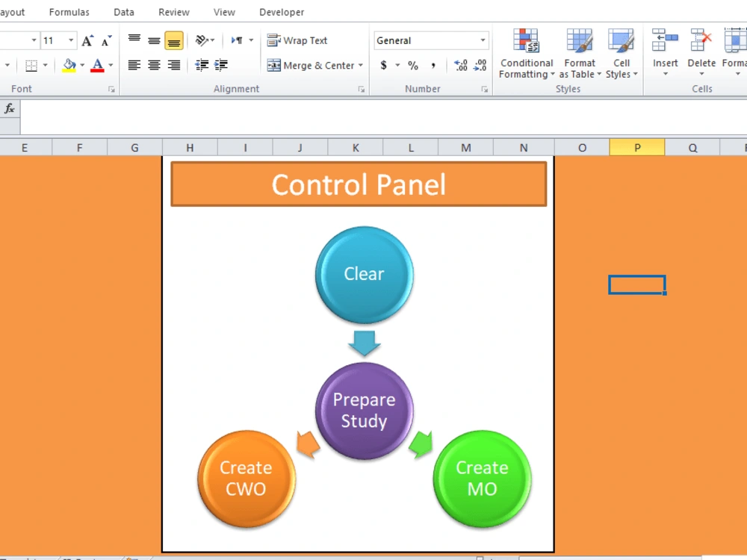Open the accounting format dropdown arrow
This screenshot has width=747, height=560.
click(x=397, y=65)
